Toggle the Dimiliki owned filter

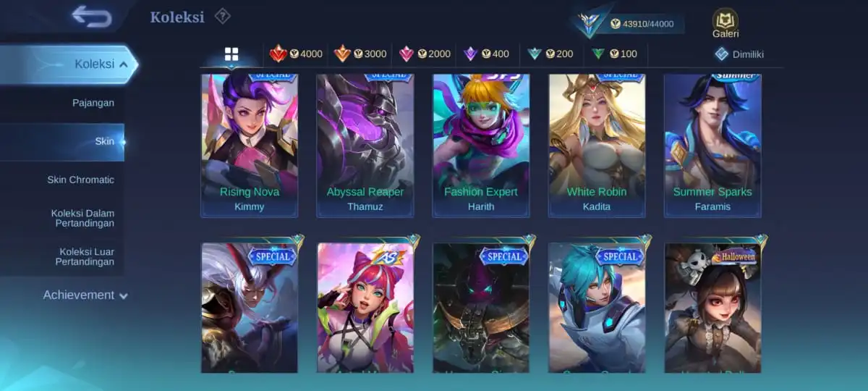739,54
